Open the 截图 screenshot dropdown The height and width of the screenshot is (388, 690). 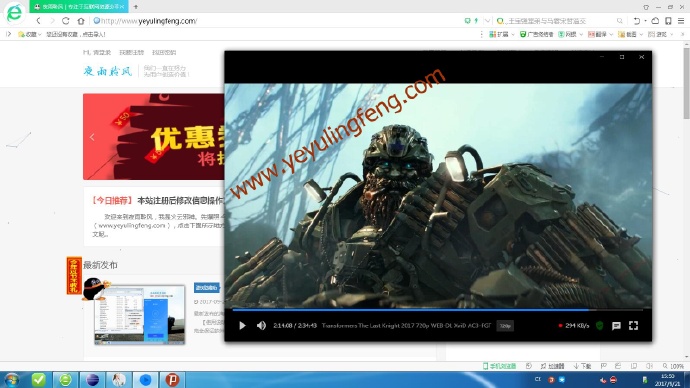tap(630, 34)
